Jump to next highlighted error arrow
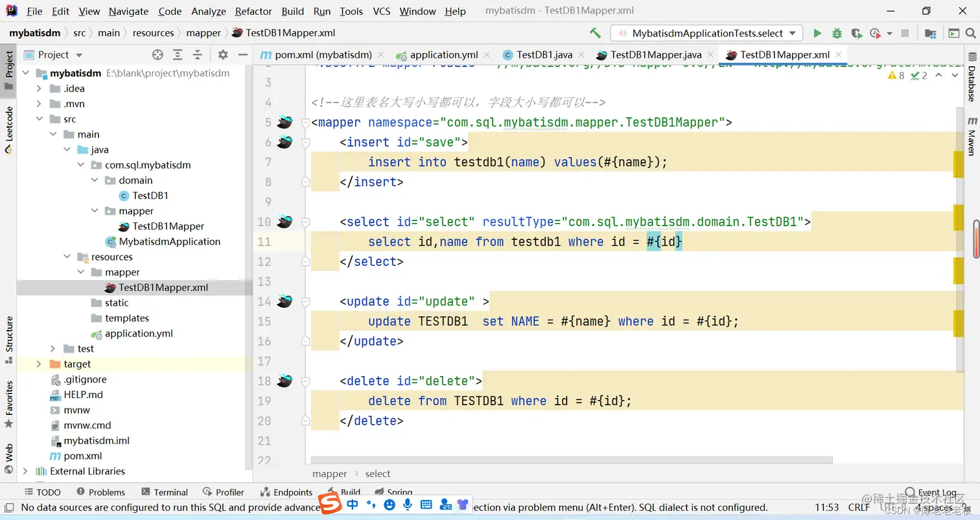The width and height of the screenshot is (980, 520). click(955, 75)
